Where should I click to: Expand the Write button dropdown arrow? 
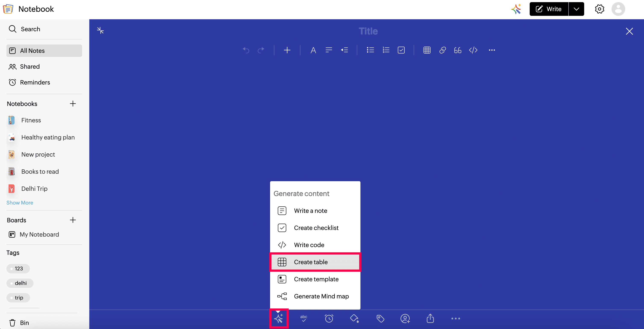click(x=576, y=9)
